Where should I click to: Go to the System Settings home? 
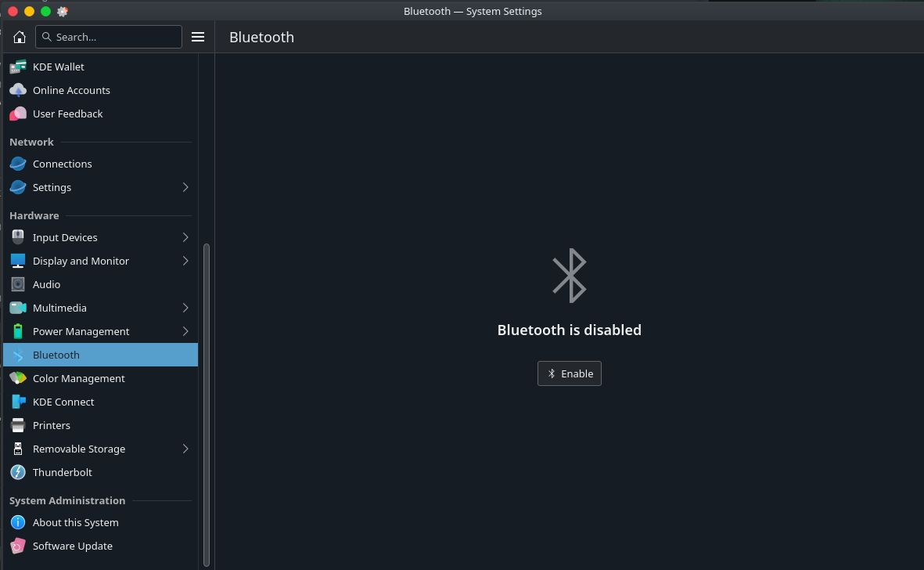coord(20,37)
